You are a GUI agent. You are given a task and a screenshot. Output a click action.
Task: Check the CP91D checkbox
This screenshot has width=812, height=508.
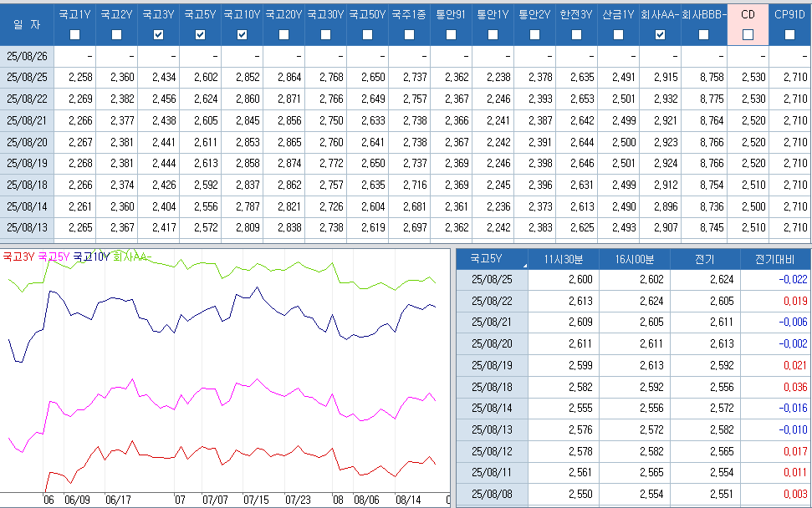tap(789, 34)
